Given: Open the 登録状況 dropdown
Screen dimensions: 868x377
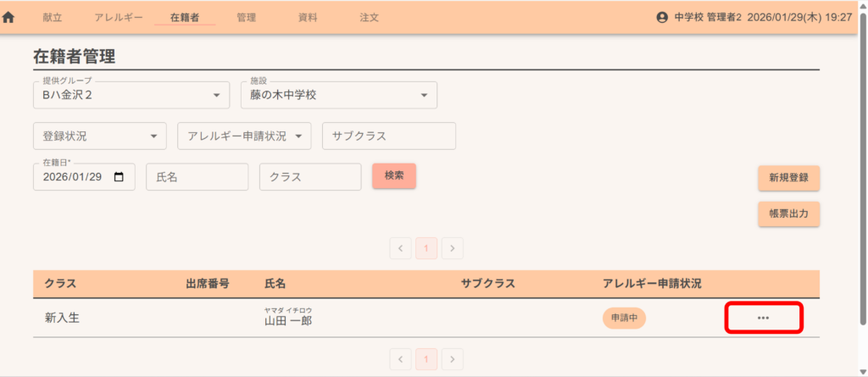Looking at the screenshot, I should tap(153, 136).
